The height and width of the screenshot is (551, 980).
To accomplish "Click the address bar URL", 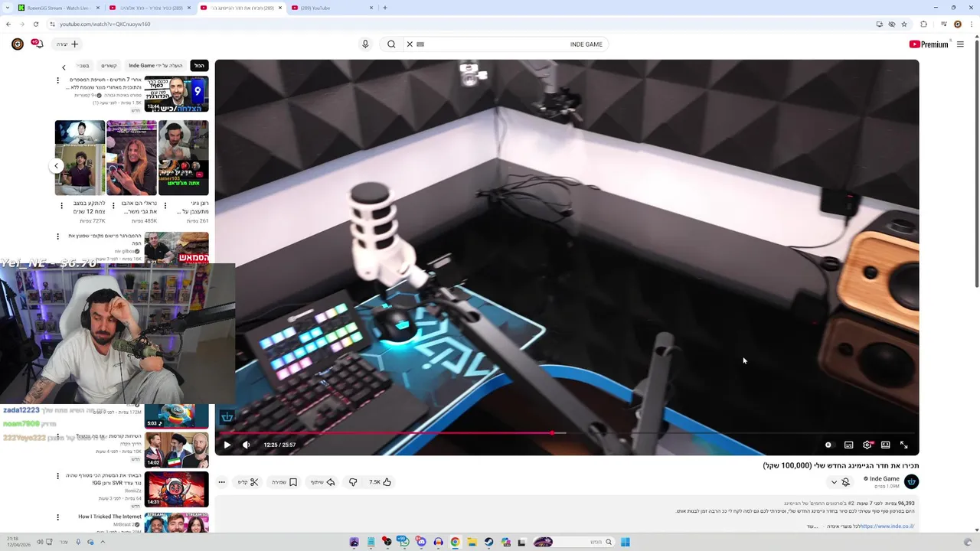I will click(105, 24).
